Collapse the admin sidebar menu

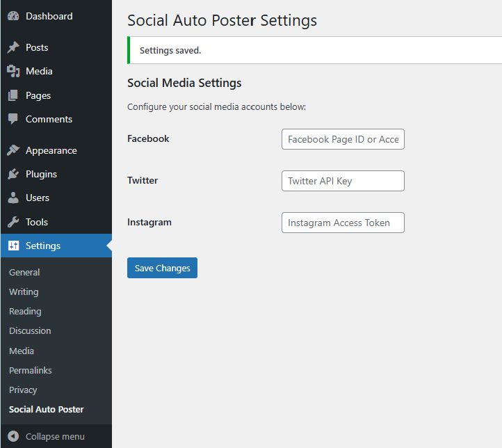tap(47, 436)
